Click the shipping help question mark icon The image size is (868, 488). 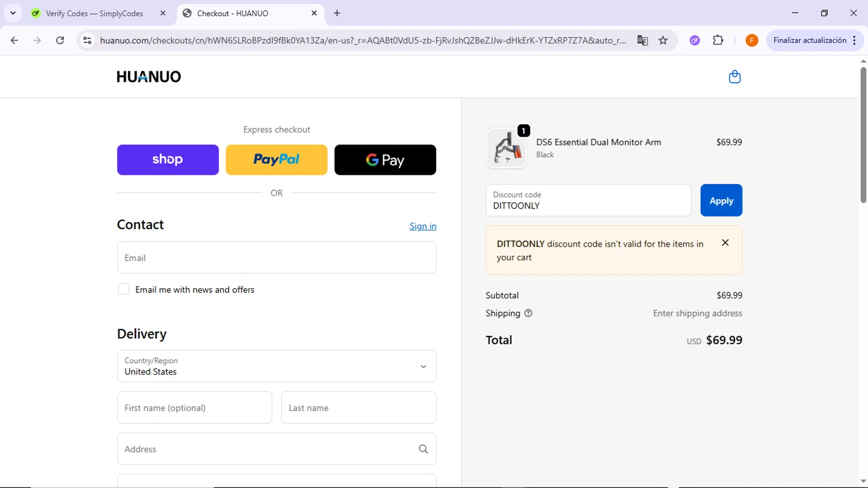(528, 313)
